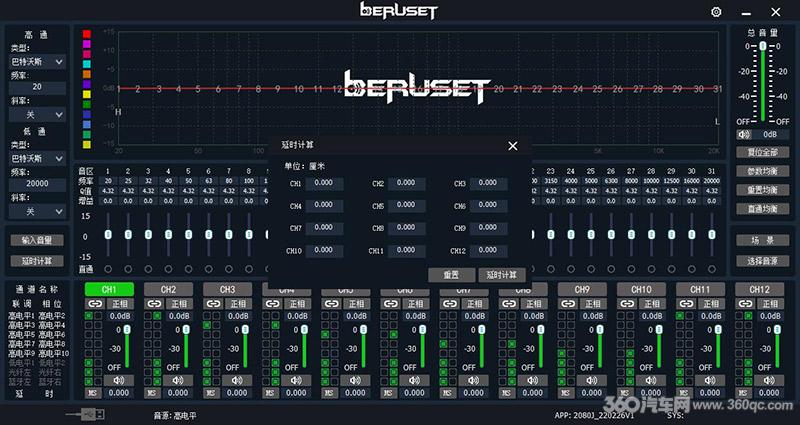800x425 pixels.
Task: Toggle the CH1 link icon
Action: click(95, 304)
